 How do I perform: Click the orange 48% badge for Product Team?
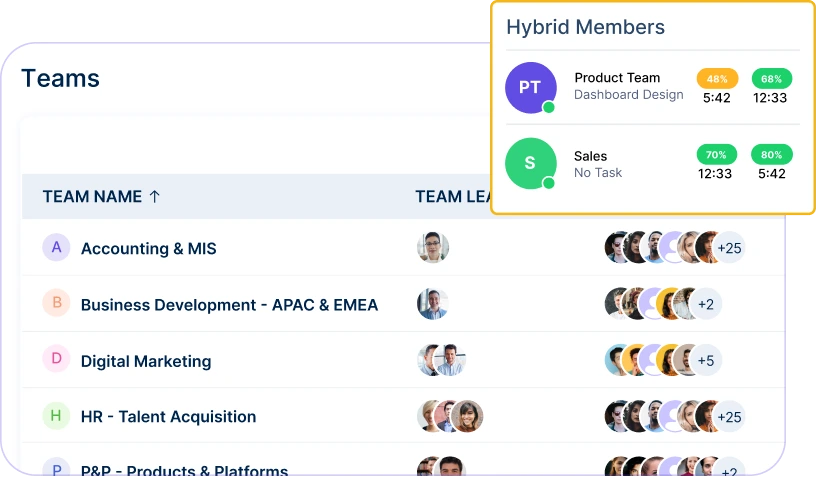(717, 78)
